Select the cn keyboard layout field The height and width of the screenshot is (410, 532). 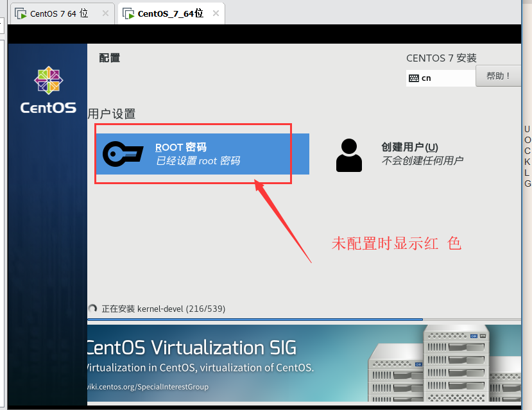tap(441, 78)
